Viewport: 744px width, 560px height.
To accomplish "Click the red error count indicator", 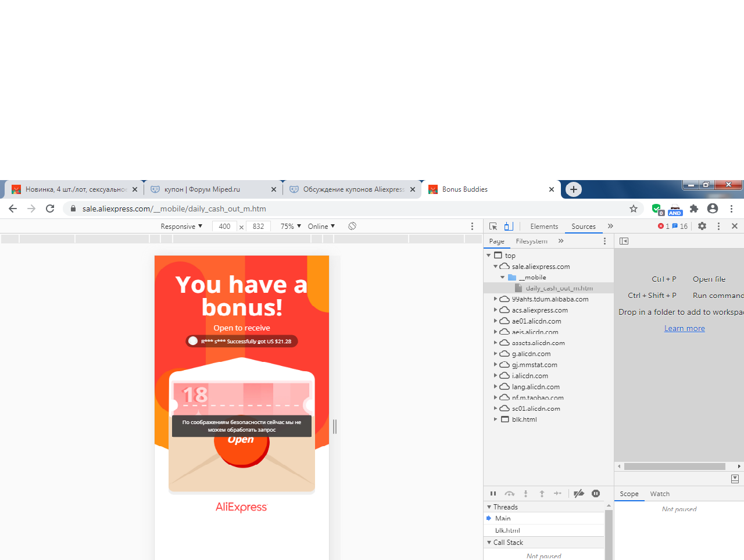I will click(x=663, y=226).
